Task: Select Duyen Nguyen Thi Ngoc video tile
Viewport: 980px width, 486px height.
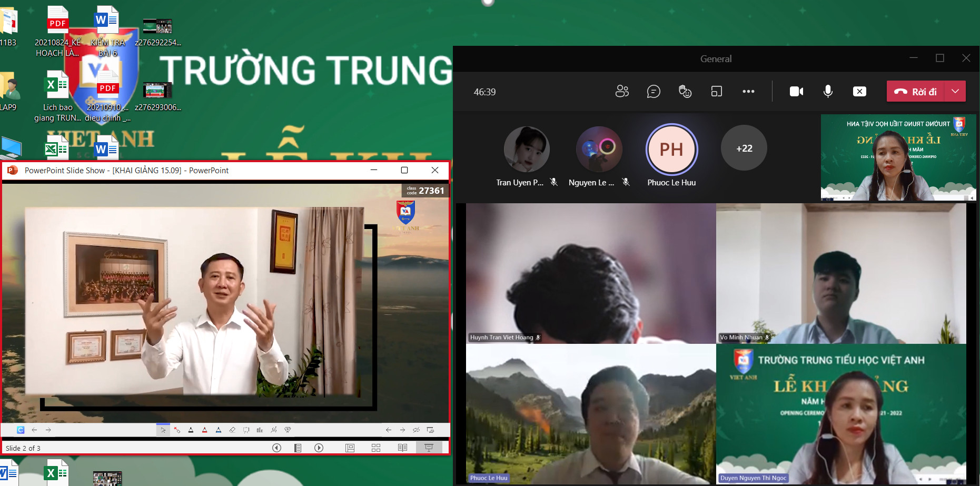Action: tap(841, 414)
